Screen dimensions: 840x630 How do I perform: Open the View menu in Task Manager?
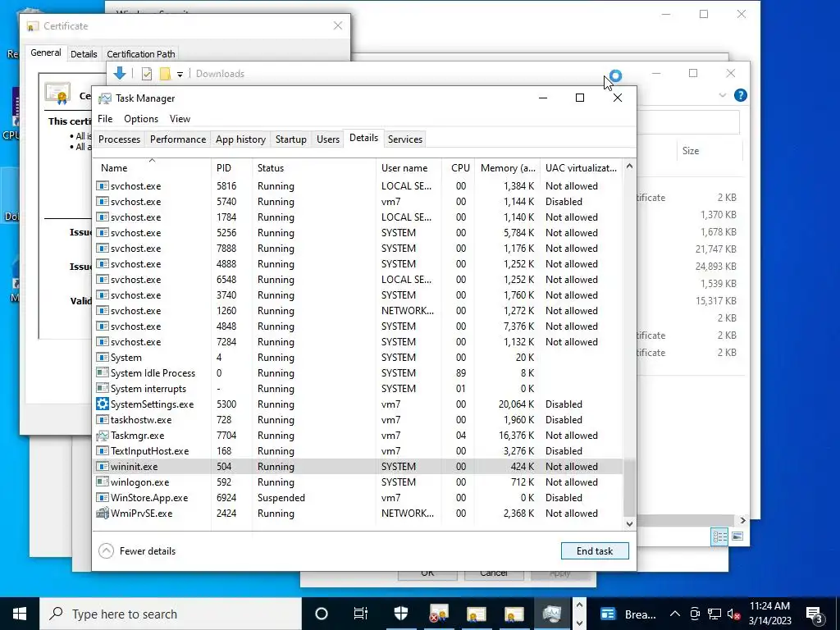(180, 119)
